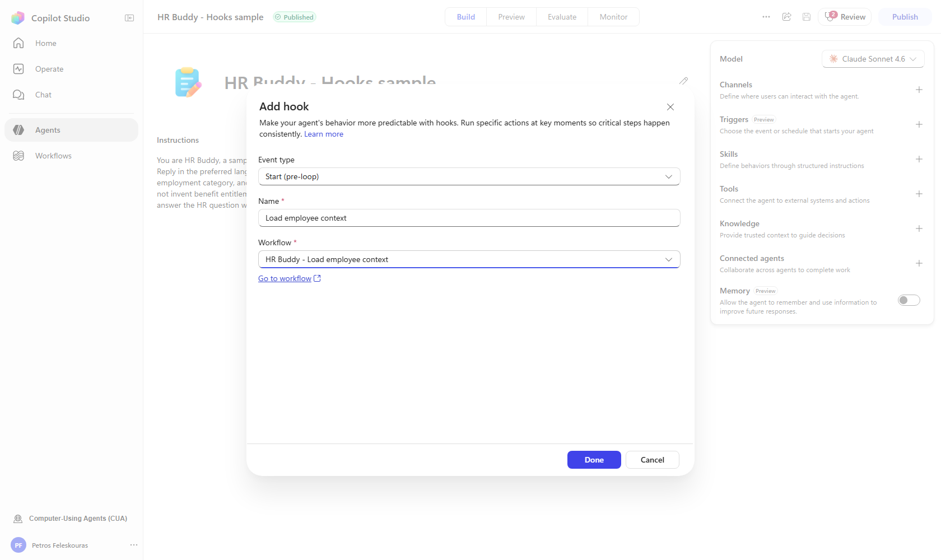The image size is (941, 560).
Task: Expand the Workflow dropdown
Action: [x=469, y=259]
